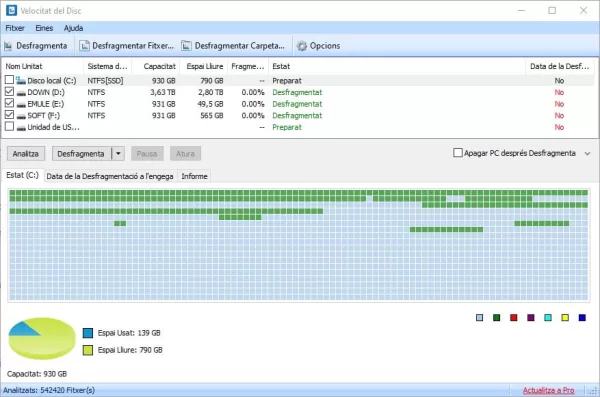600x397 pixels.
Task: Click the light blue legend color swatch
Action: (479, 317)
